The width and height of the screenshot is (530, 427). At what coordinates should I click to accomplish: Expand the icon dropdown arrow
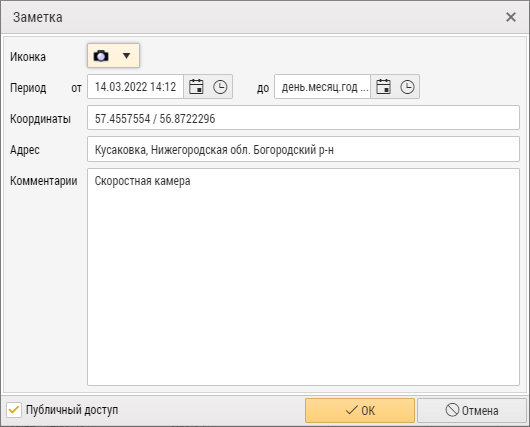tap(126, 56)
